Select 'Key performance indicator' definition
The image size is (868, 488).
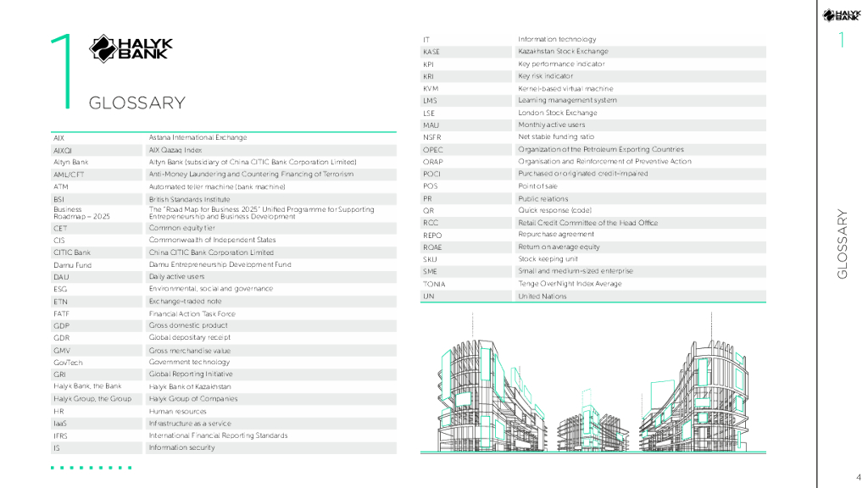point(561,64)
